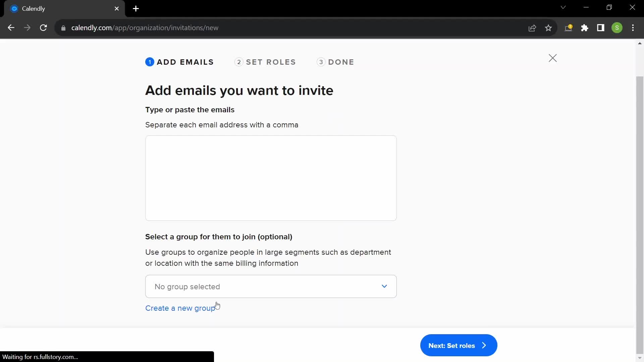
Task: Click the browser back navigation arrow
Action: pos(11,28)
